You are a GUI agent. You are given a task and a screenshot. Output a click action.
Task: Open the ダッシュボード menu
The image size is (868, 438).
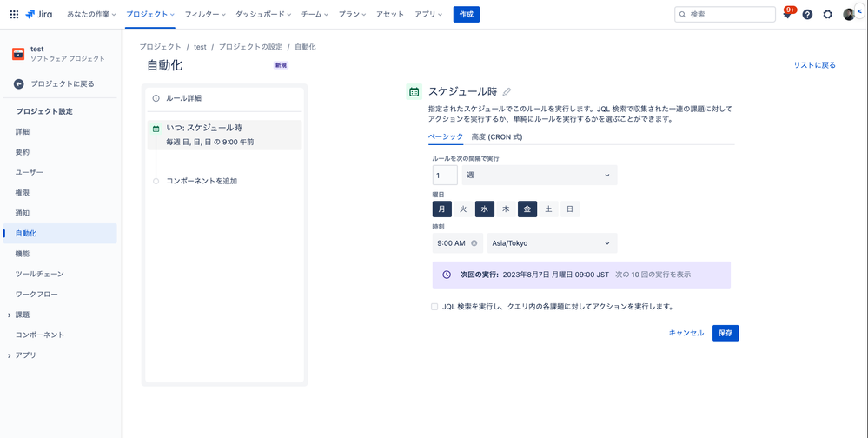[x=263, y=15]
